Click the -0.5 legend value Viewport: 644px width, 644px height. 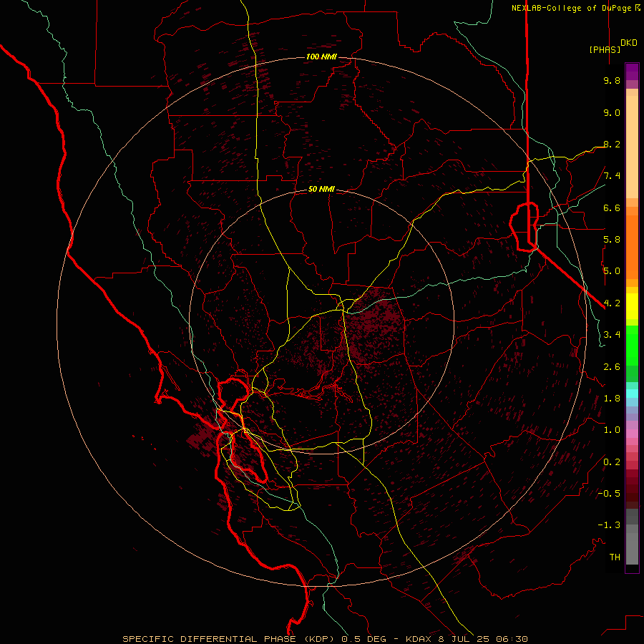pos(609,494)
